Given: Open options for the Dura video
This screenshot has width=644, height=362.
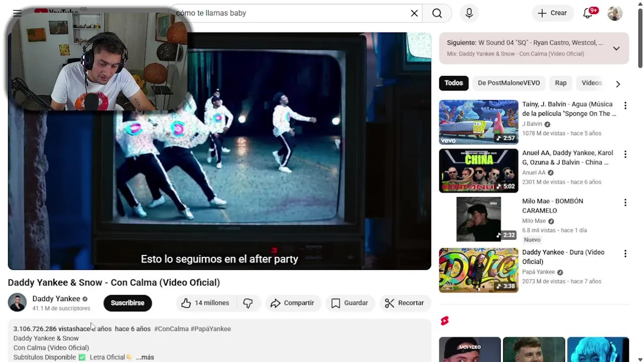Looking at the screenshot, I should [x=625, y=254].
